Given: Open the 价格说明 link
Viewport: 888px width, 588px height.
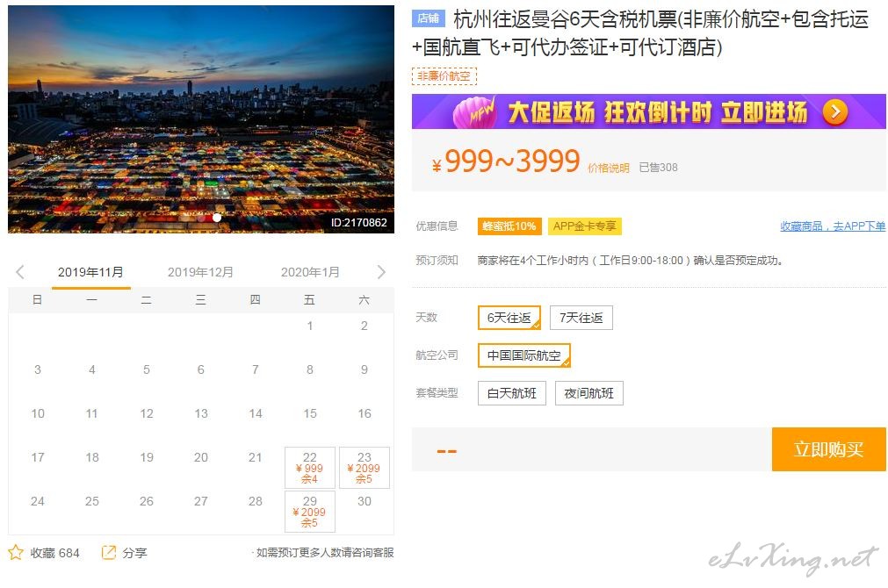Looking at the screenshot, I should [608, 169].
